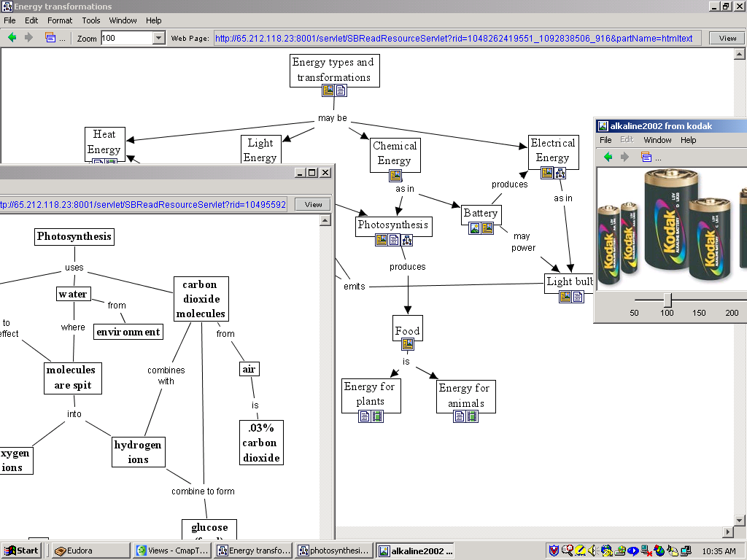Click the zoom slider handle in Kodak window

coord(667,300)
